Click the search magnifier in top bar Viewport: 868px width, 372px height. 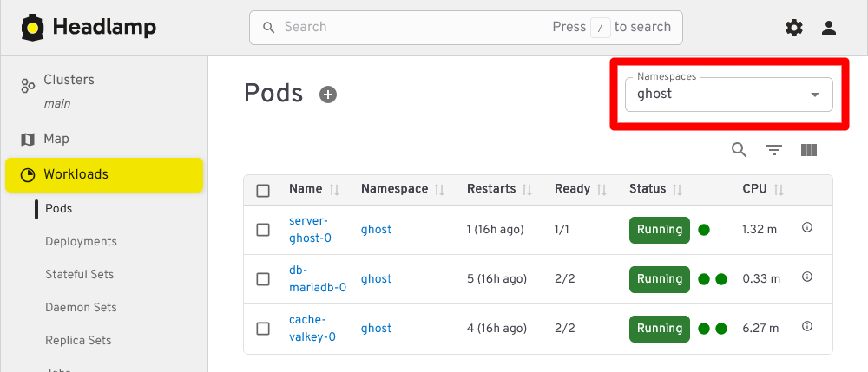pyautogui.click(x=268, y=28)
